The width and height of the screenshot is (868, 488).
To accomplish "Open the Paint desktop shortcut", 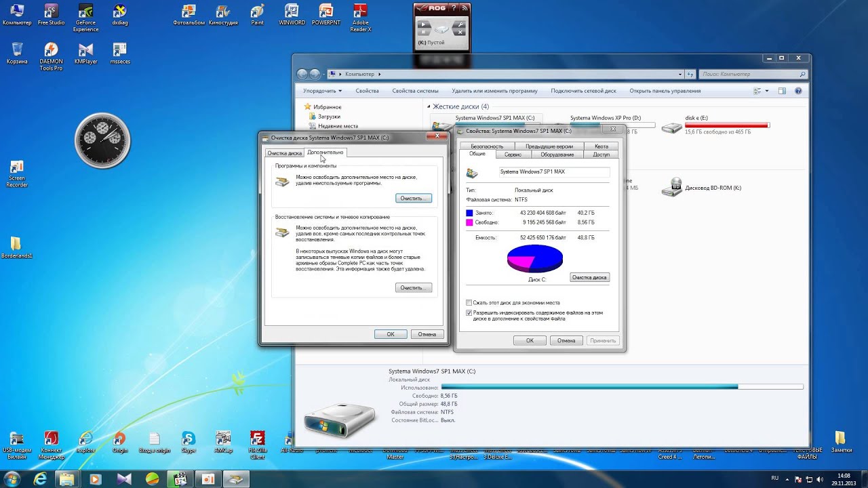I will pos(257,14).
